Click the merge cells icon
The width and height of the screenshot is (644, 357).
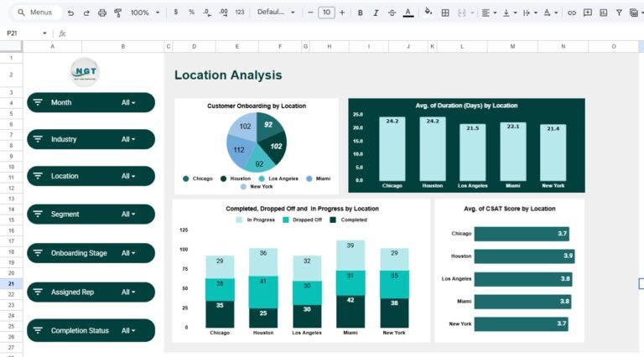coord(462,13)
